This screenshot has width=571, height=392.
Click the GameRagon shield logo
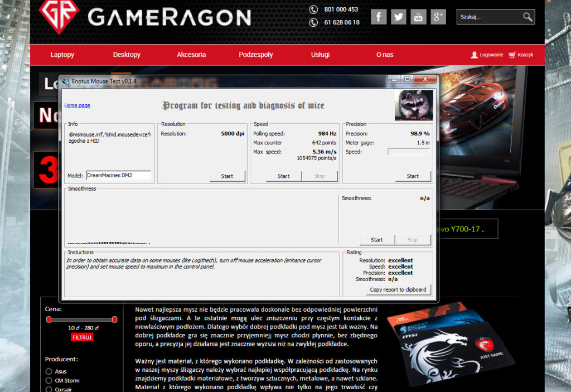point(59,16)
